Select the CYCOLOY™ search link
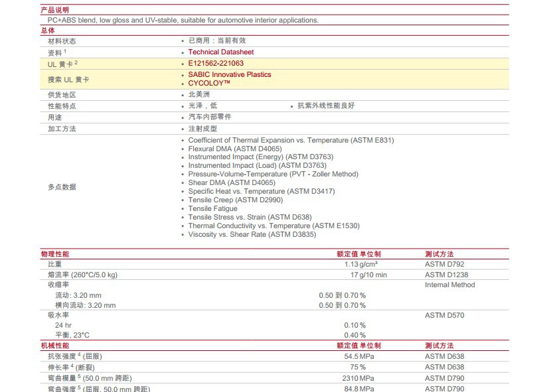541x392 pixels. click(x=209, y=83)
